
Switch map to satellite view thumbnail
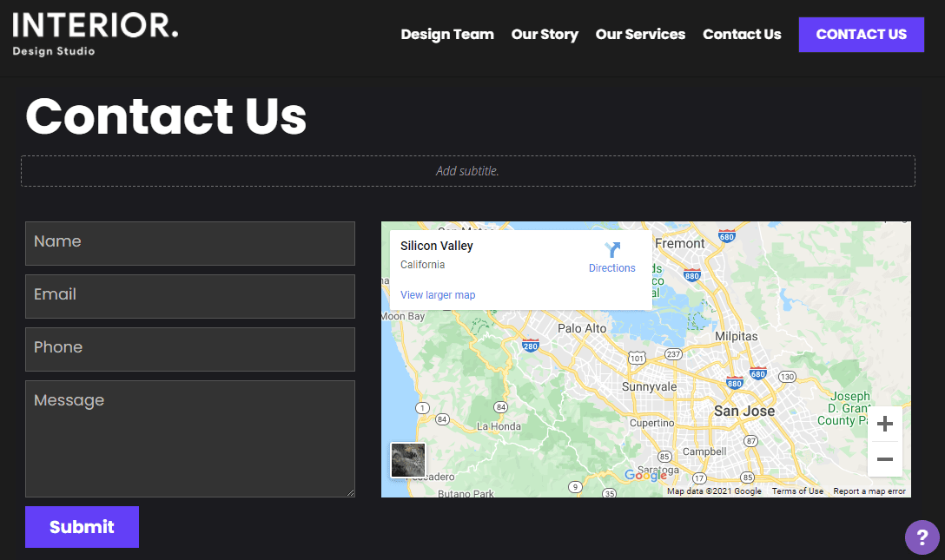(x=408, y=460)
